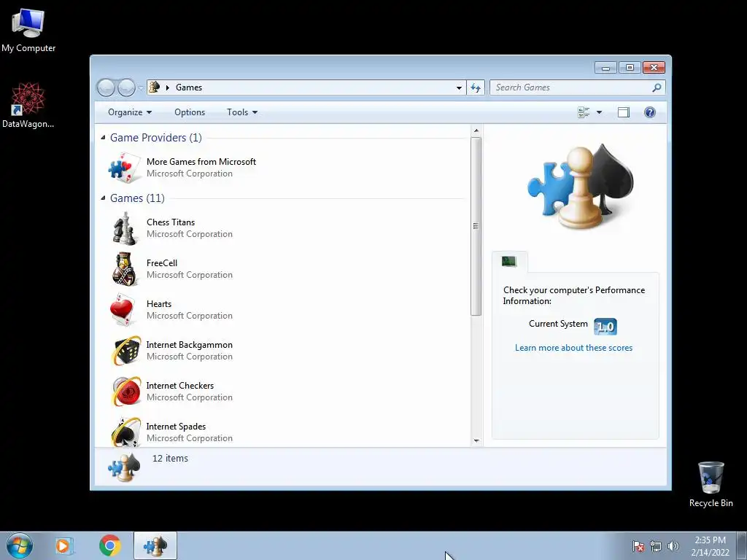Click the Games Explorer taskbar button
This screenshot has width=747, height=560.
point(155,545)
